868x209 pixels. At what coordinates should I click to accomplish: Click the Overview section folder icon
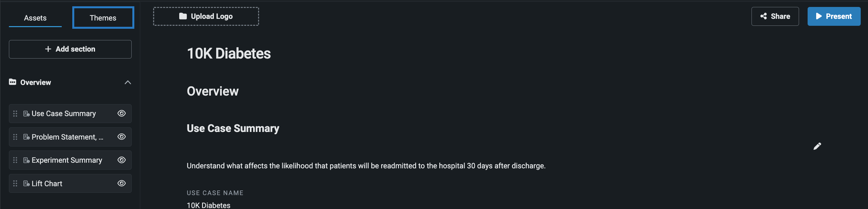click(x=13, y=82)
